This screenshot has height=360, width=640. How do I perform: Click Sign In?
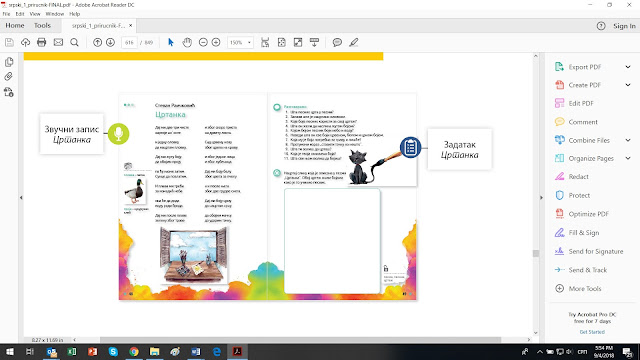[x=624, y=26]
